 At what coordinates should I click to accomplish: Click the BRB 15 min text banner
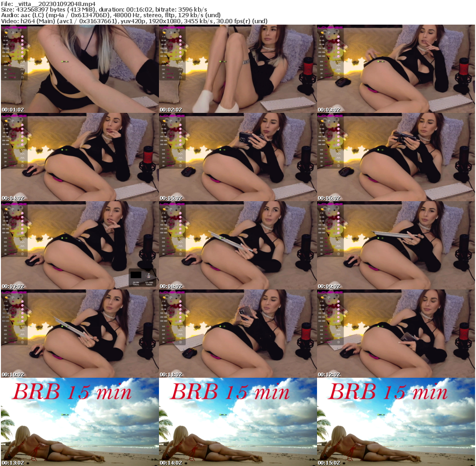[x=72, y=392]
